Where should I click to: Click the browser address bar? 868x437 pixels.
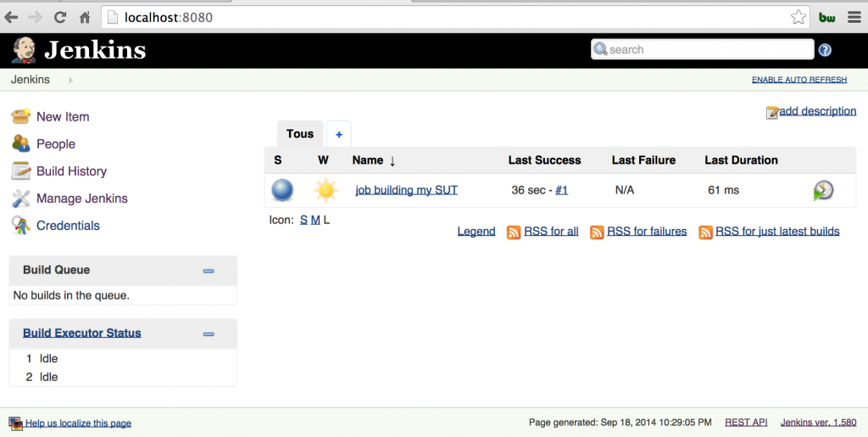tap(455, 17)
